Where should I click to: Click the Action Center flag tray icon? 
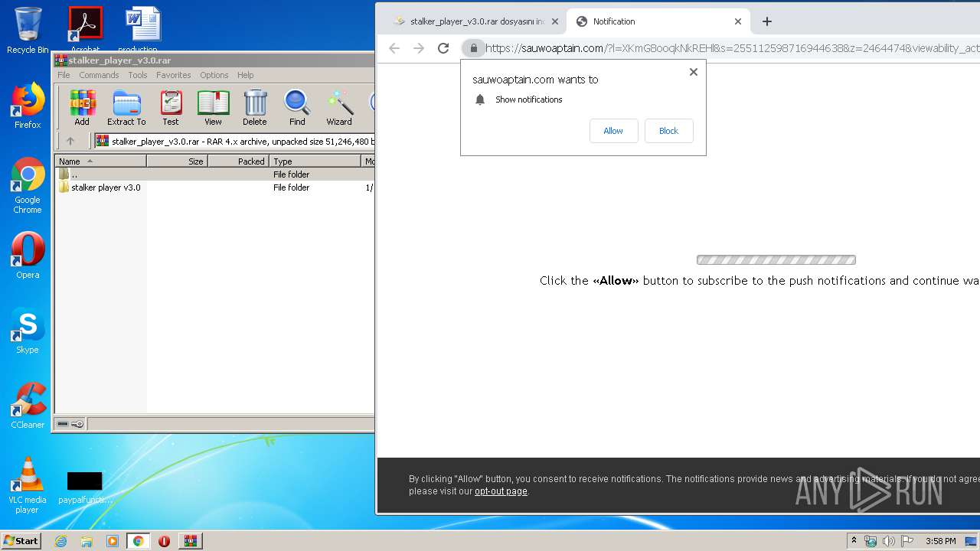907,541
